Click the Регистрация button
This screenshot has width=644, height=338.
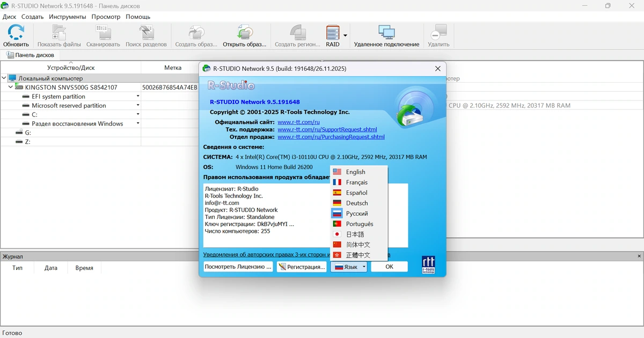click(x=302, y=267)
